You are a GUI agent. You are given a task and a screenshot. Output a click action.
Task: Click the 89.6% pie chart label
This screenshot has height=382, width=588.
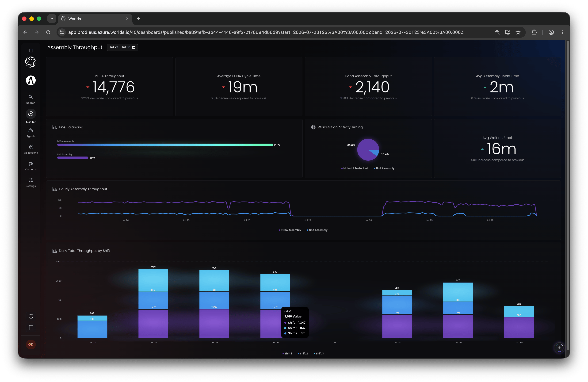tap(351, 145)
